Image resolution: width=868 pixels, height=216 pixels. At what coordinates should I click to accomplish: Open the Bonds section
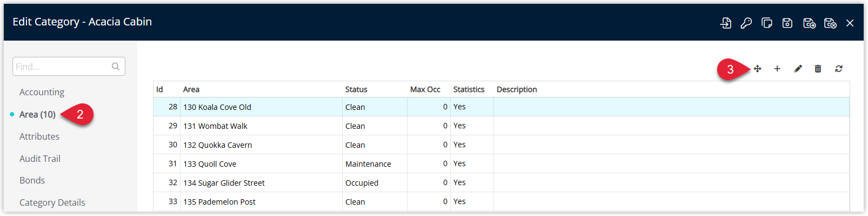click(x=32, y=180)
